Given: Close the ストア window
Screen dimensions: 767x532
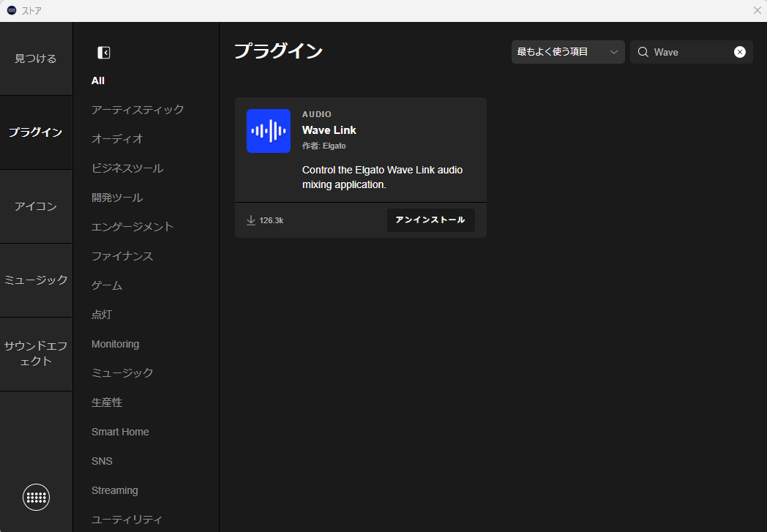Looking at the screenshot, I should point(757,10).
